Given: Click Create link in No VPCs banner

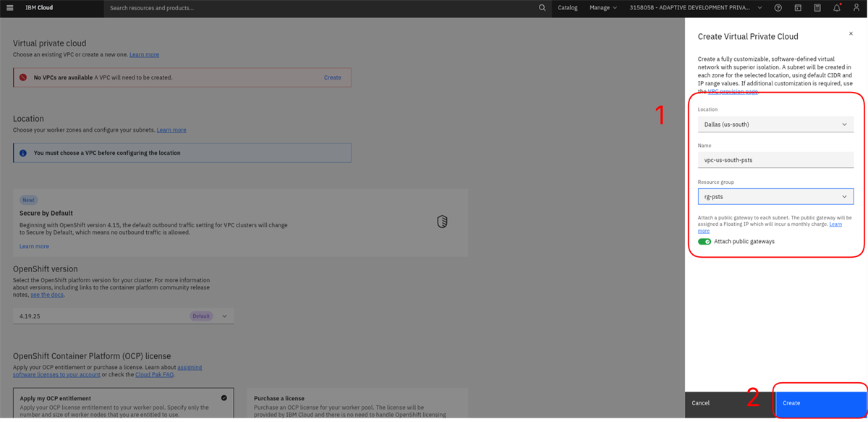Looking at the screenshot, I should click(333, 77).
